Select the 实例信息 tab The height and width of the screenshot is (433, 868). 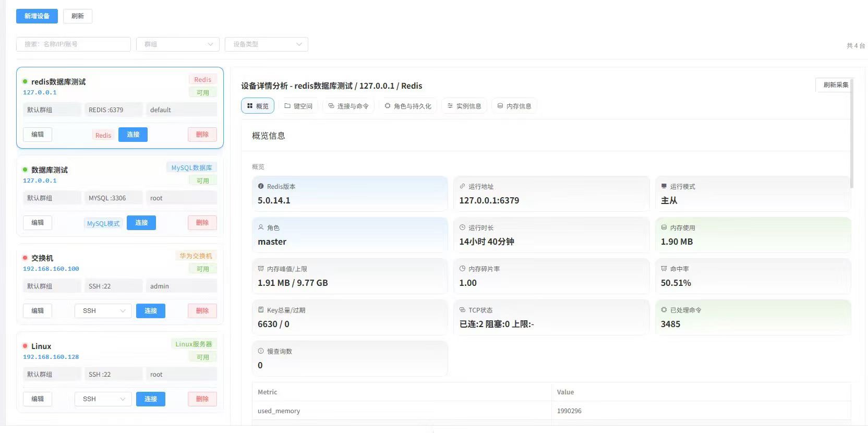click(x=464, y=106)
